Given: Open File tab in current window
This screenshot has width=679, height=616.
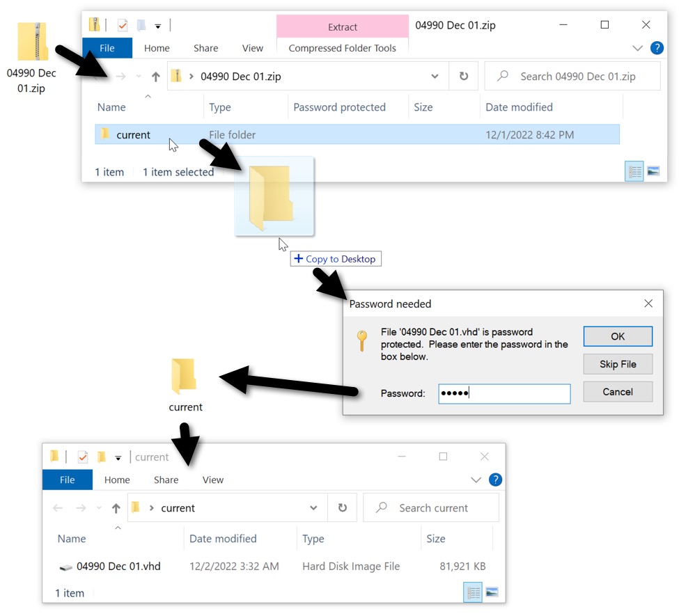Looking at the screenshot, I should click(67, 480).
